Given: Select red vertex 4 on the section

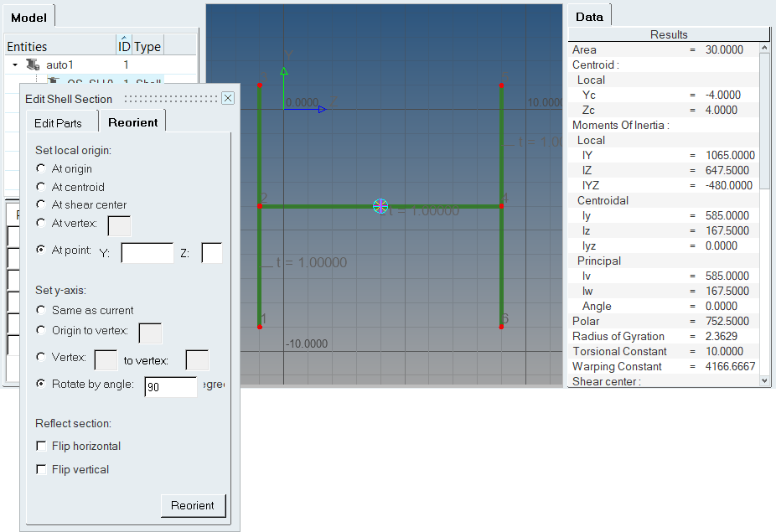Looking at the screenshot, I should tap(501, 206).
